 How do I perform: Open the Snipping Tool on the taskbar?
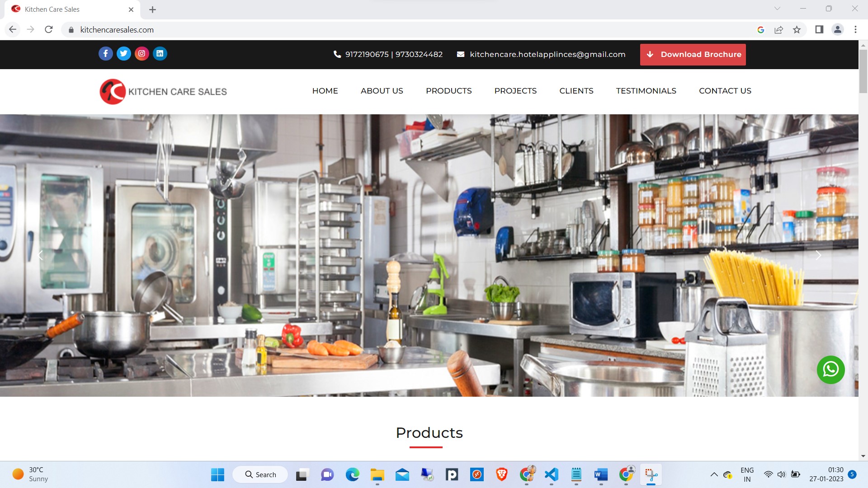click(651, 474)
